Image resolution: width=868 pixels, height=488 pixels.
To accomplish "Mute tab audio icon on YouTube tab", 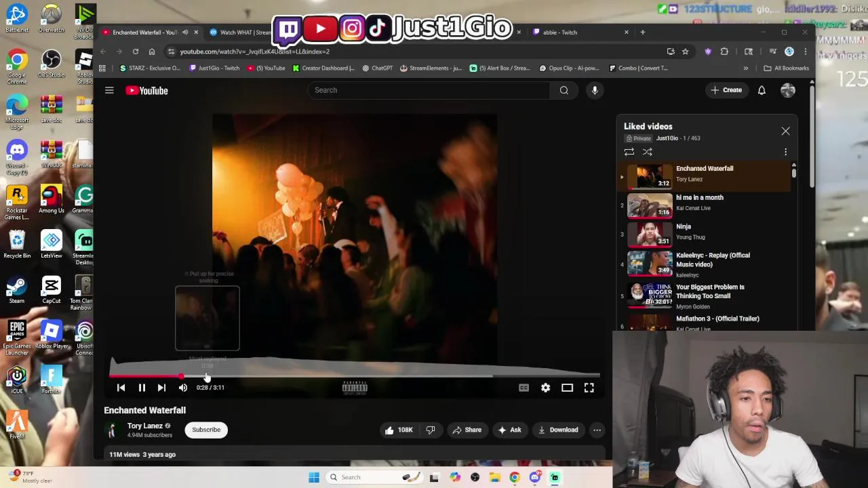I will [185, 32].
